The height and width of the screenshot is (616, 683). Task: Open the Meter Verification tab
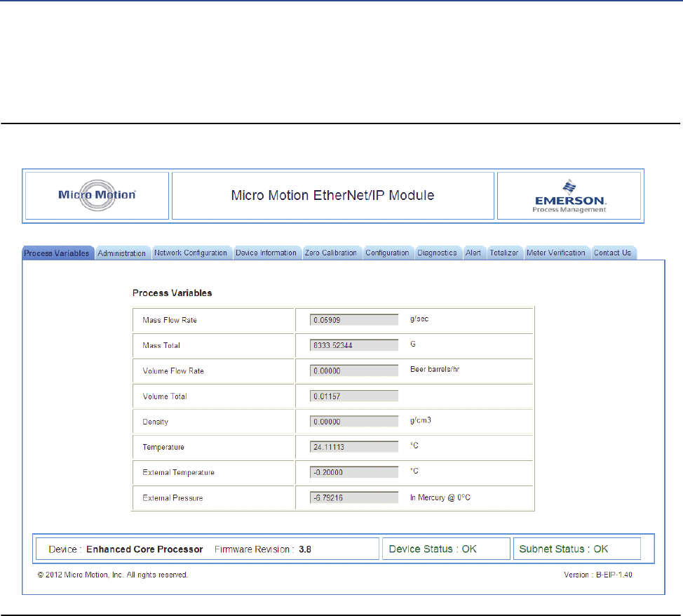coord(556,253)
